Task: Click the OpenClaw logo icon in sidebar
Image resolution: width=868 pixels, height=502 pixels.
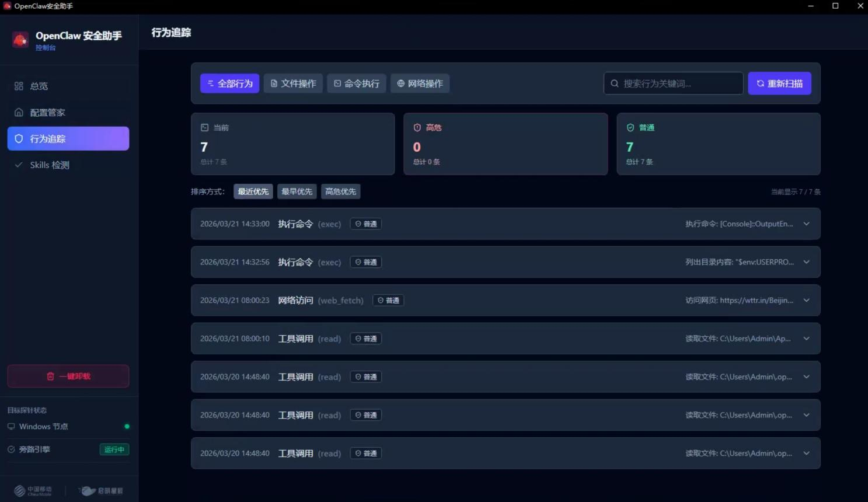Action: [20, 40]
